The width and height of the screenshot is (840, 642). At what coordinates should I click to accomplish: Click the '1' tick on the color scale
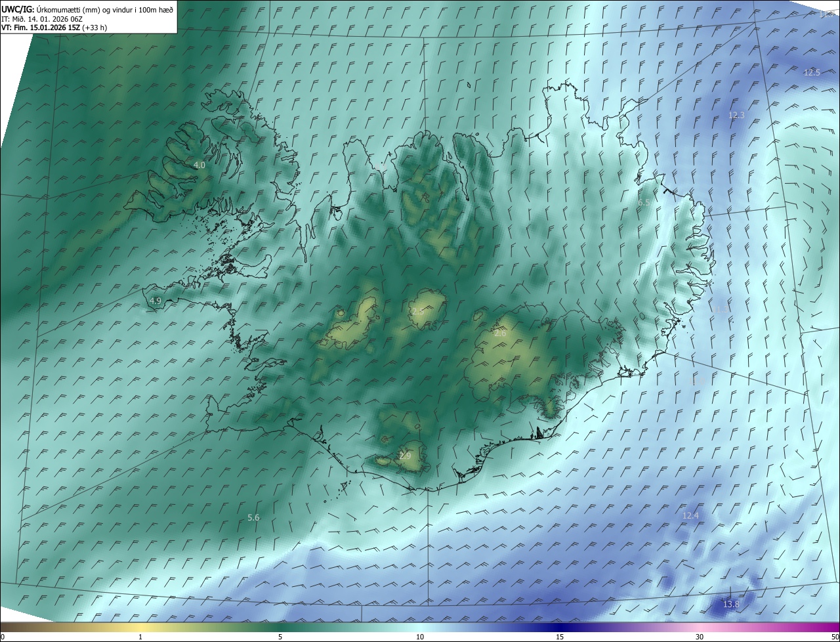140,637
